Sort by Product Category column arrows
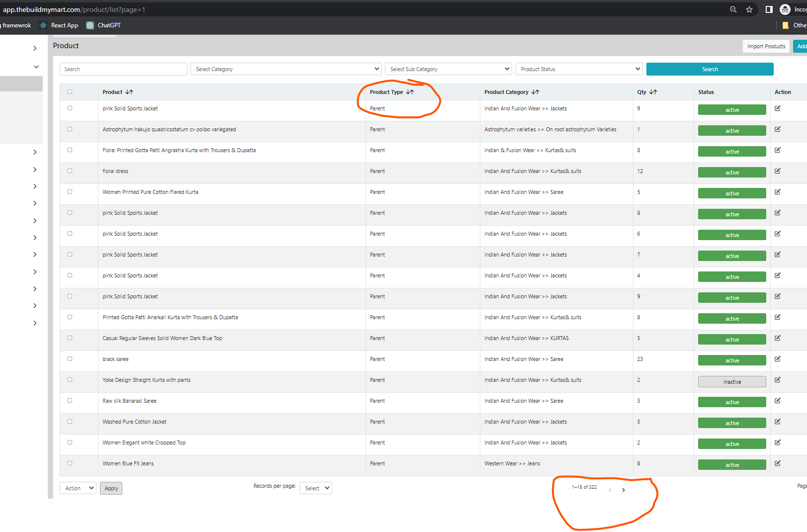 [535, 92]
